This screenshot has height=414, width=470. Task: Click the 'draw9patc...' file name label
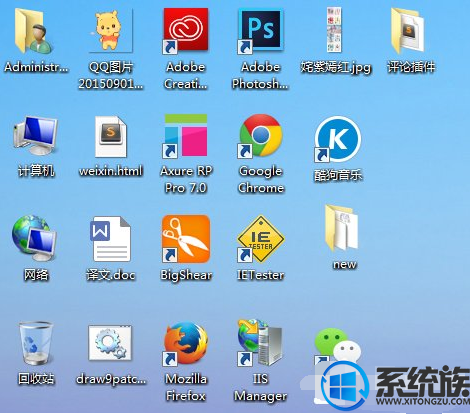pyautogui.click(x=111, y=379)
